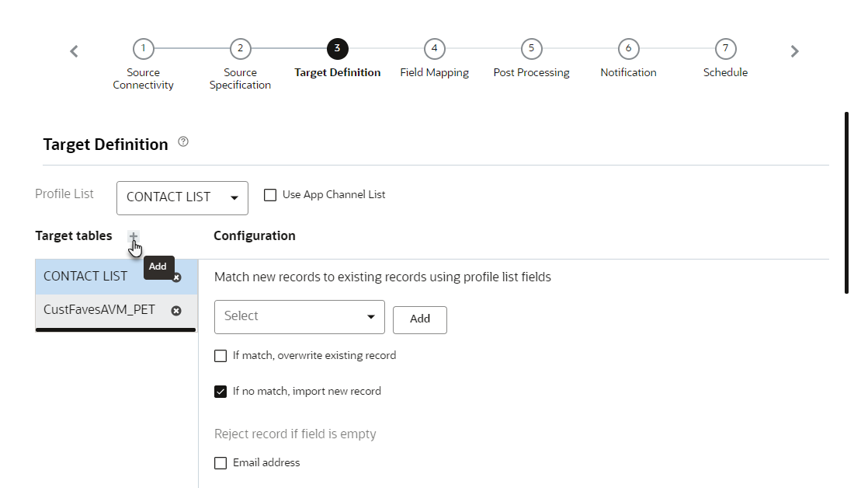This screenshot has width=868, height=488.
Task: Open step 5 Post Processing
Action: tap(531, 49)
